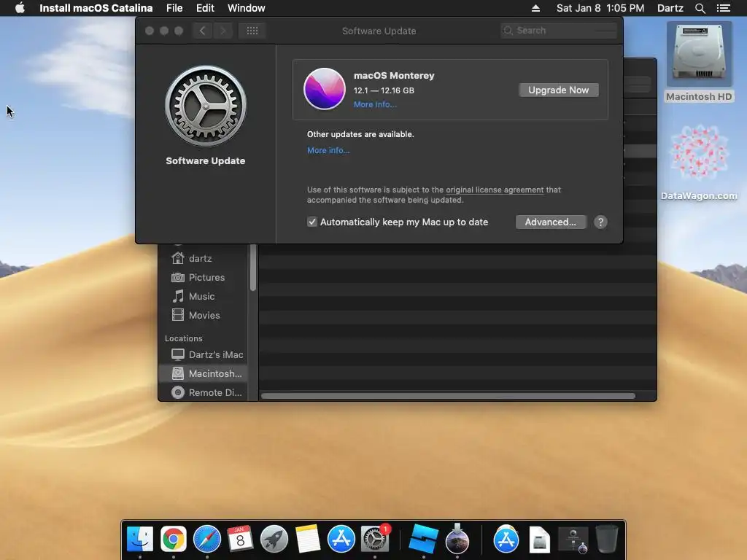Click the macOS Monterey icon
The image size is (747, 560).
point(325,88)
